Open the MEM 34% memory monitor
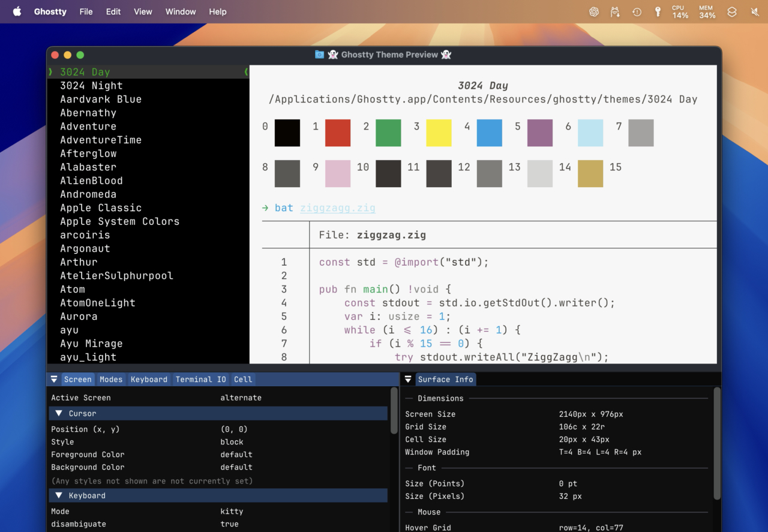Screen dimensions: 768x532 [x=707, y=11]
